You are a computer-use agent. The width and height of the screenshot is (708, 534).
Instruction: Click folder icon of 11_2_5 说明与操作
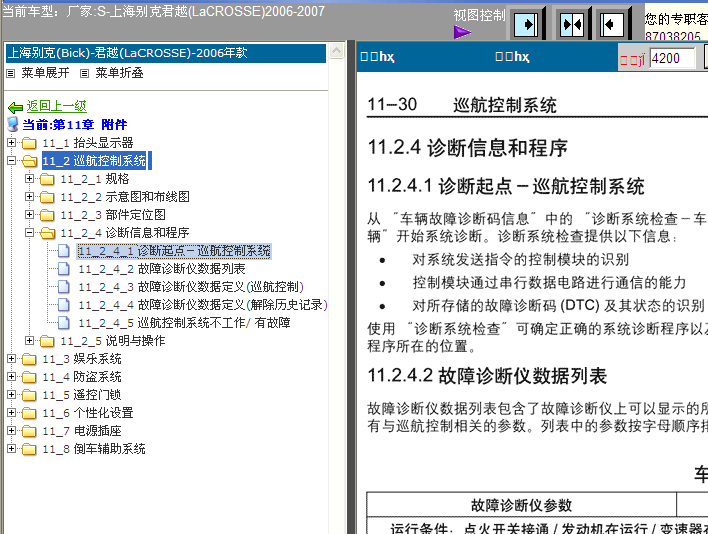[x=47, y=341]
